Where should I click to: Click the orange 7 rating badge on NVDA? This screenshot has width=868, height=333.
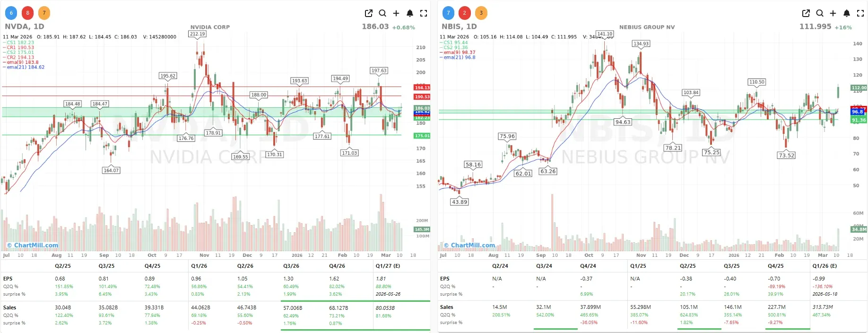coord(44,13)
